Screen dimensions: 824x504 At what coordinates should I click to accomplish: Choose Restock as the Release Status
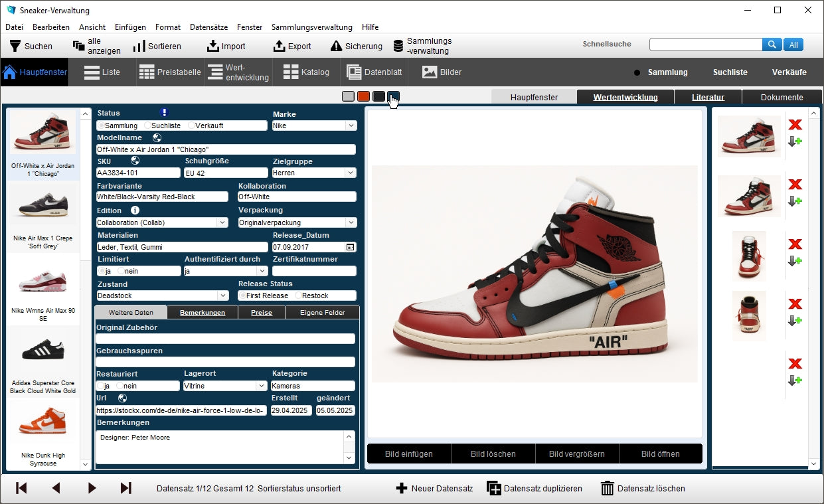pos(299,295)
